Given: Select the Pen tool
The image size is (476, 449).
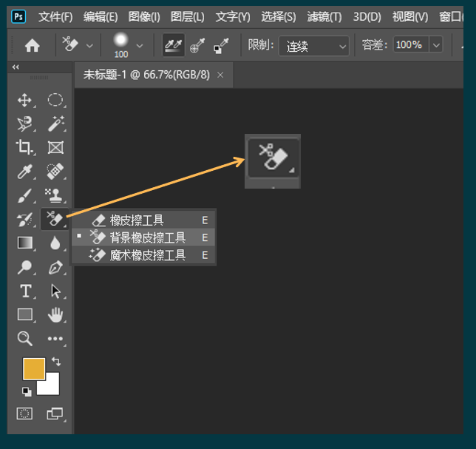Looking at the screenshot, I should (55, 267).
